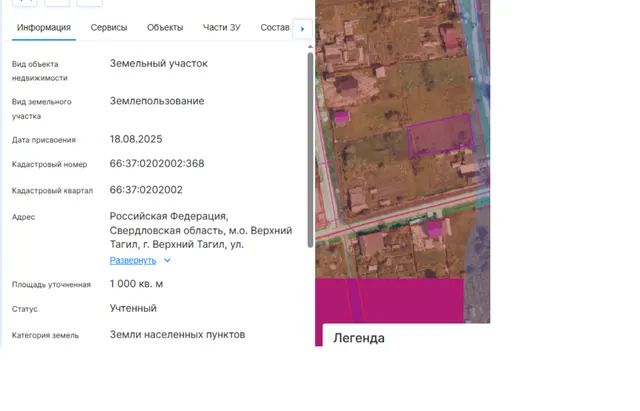Image resolution: width=640 pixels, height=411 pixels.
Task: Click the info panel vertical scrollbar
Action: (310, 149)
